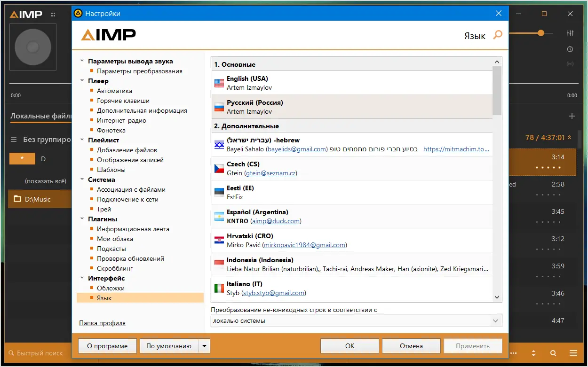Open the https://mitmachim.to link
This screenshot has height=367, width=588.
tap(456, 149)
